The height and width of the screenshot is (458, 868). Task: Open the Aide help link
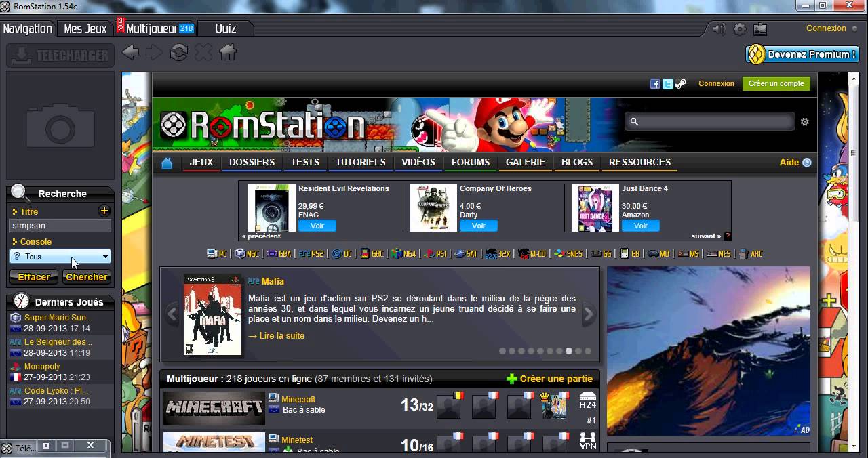pyautogui.click(x=795, y=162)
